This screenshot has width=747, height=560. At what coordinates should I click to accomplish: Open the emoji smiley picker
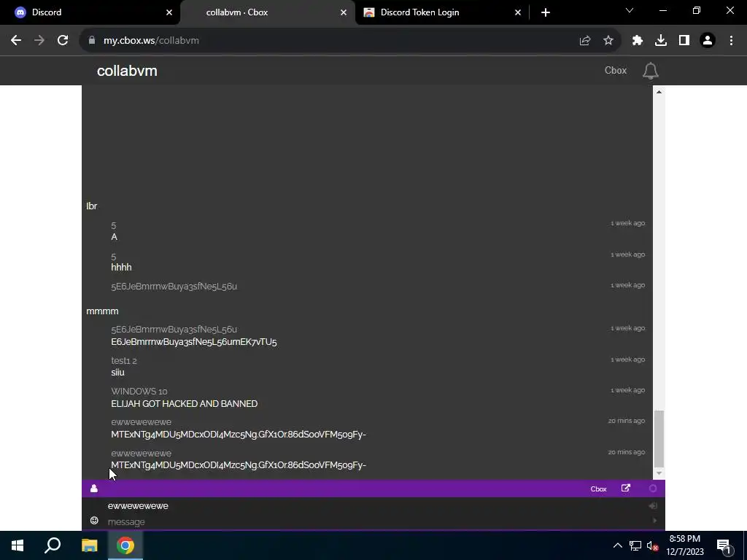[94, 521]
